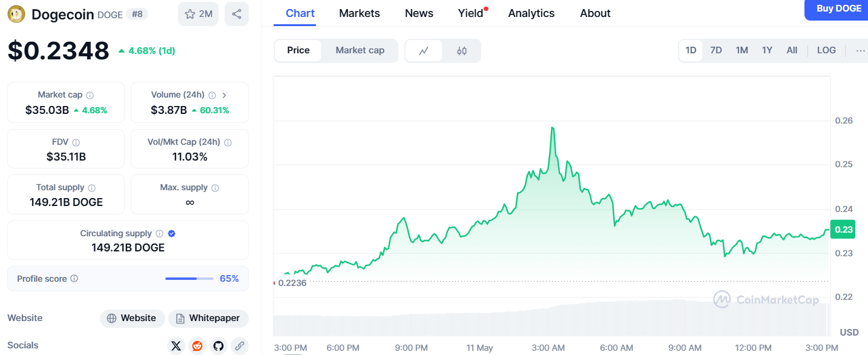Select 7D time range
The image size is (868, 355).
point(716,50)
